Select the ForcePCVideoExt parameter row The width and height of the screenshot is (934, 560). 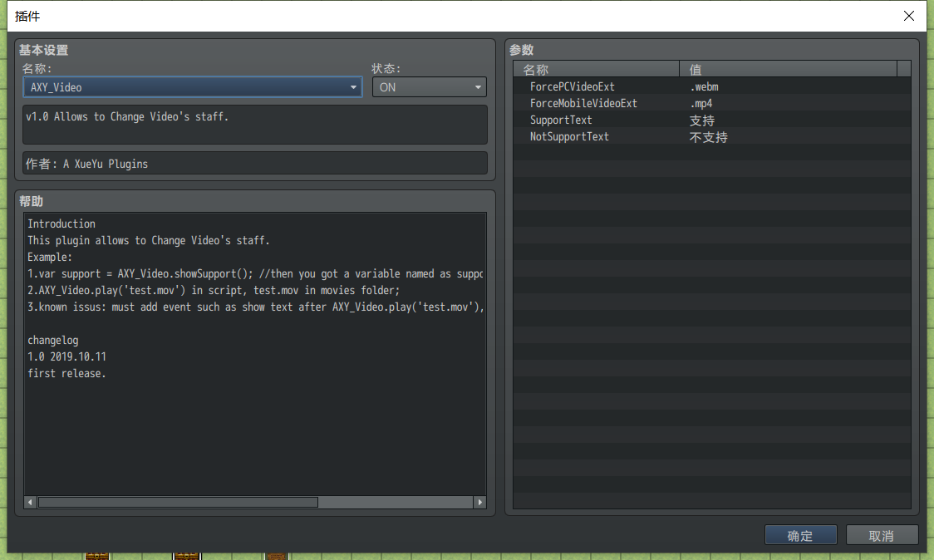[x=712, y=86]
